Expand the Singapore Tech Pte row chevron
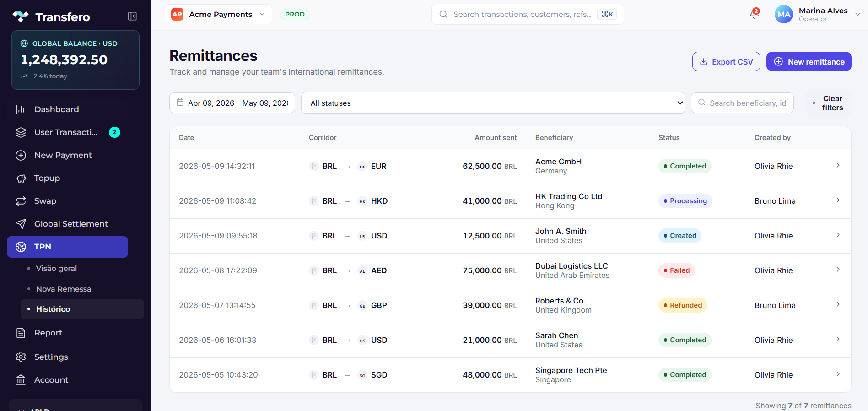 pos(838,374)
